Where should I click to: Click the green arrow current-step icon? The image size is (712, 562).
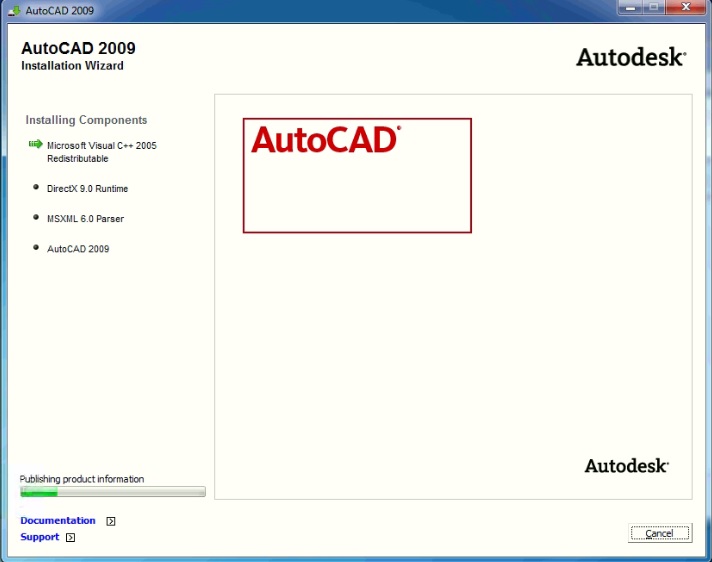click(x=36, y=145)
